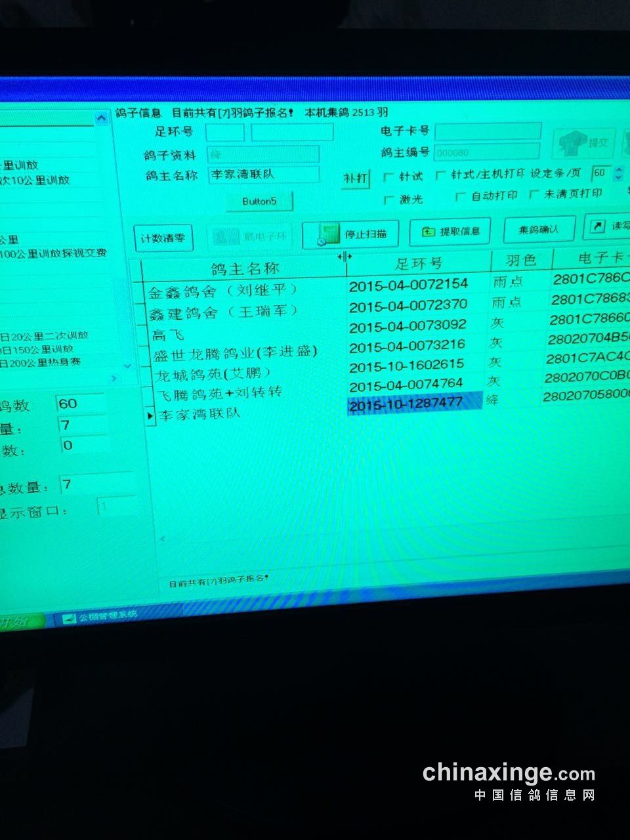Check the 自动打印 option
This screenshot has width=630, height=840.
click(460, 196)
